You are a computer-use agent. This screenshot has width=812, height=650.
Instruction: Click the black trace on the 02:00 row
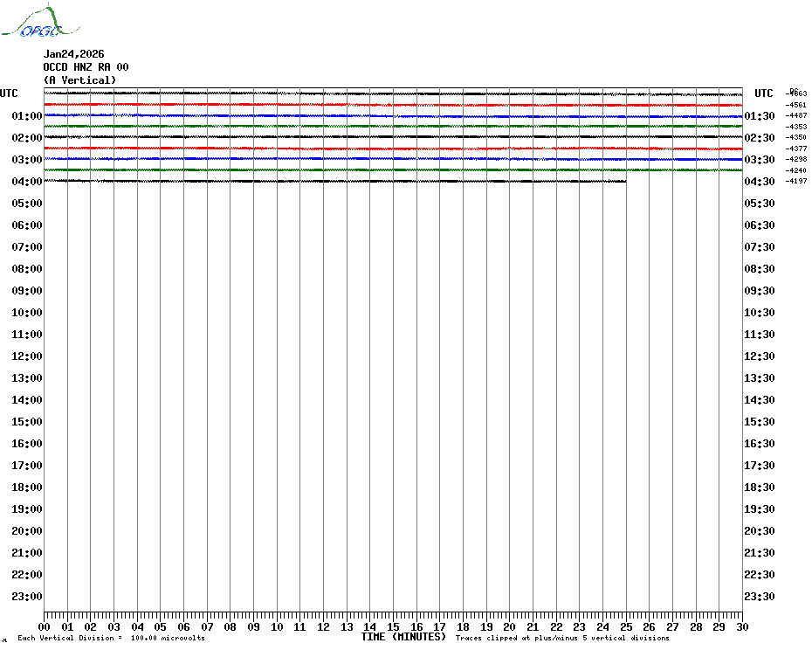point(393,137)
